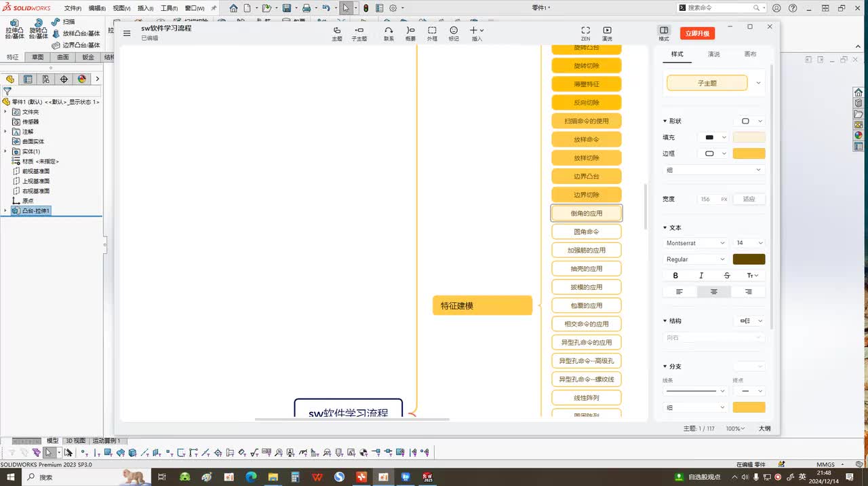Image resolution: width=868 pixels, height=486 pixels.
Task: Toggle bold text formatting
Action: (675, 276)
